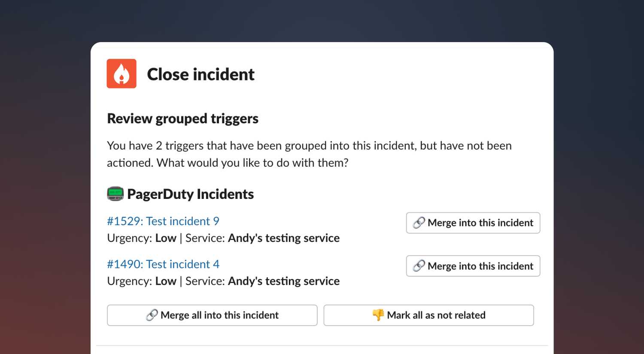Select Merge all into this incident
This screenshot has width=644, height=354.
[212, 315]
